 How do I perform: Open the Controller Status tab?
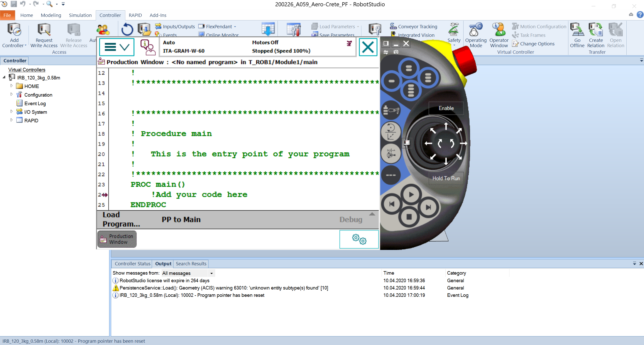pos(132,264)
